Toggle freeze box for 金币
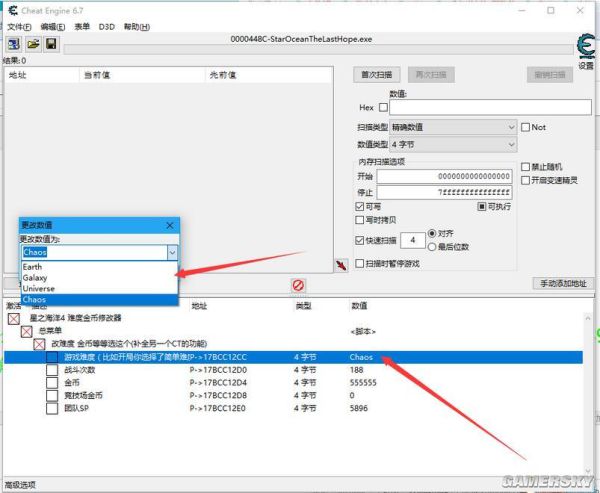The image size is (600, 493). 52,383
